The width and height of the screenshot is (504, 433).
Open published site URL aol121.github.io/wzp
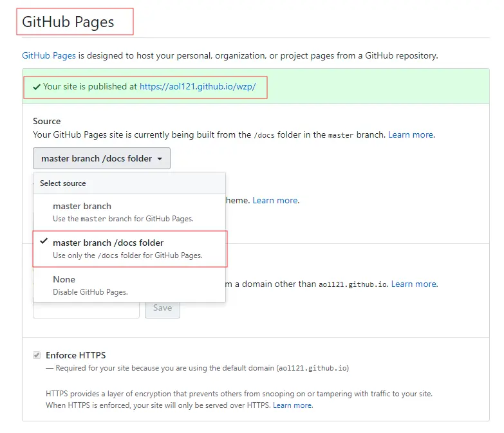click(x=198, y=86)
